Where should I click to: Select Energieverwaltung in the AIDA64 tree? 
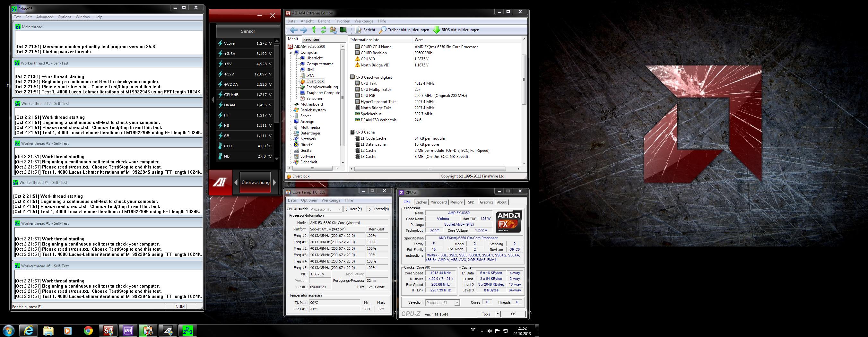322,87
